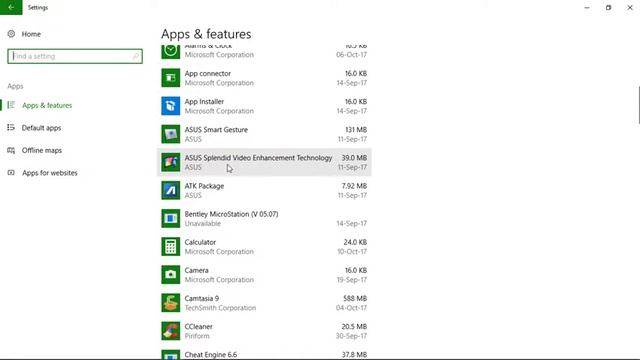This screenshot has height=360, width=640.
Task: Click the search magnifier icon
Action: pos(136,56)
